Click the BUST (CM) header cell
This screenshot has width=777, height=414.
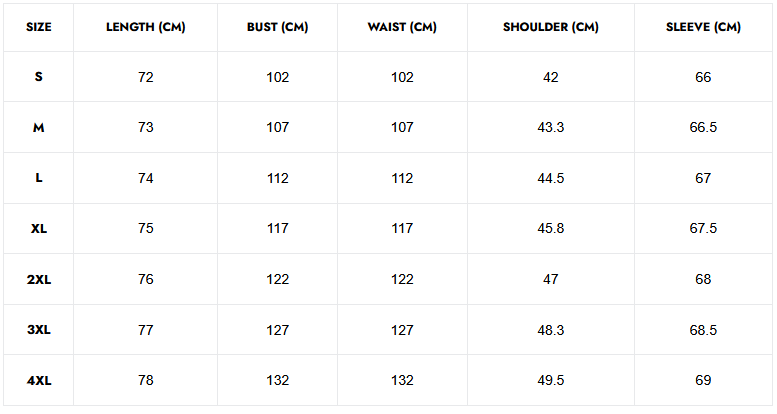[x=277, y=27]
